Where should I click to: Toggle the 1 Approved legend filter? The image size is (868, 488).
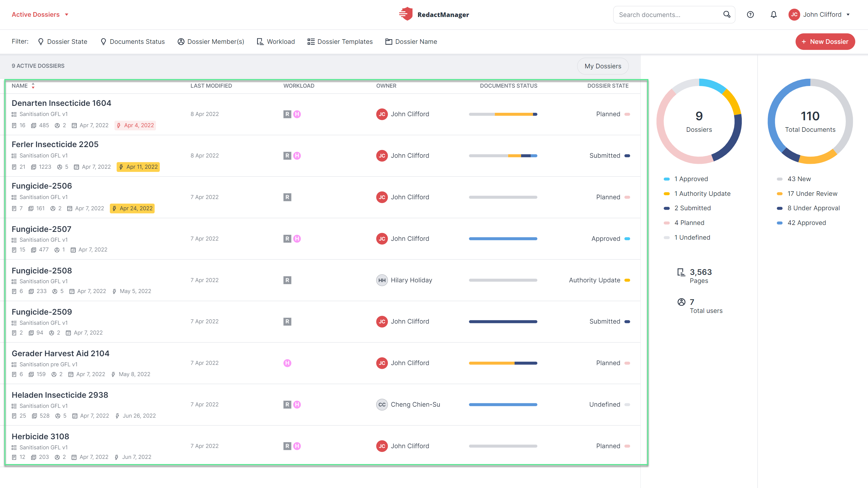click(685, 179)
